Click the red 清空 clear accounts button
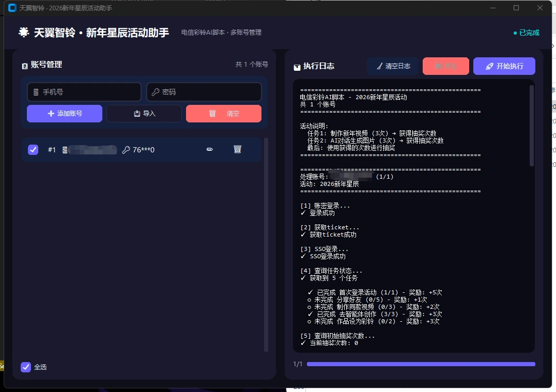Viewport: 556px width, 392px height. click(223, 114)
